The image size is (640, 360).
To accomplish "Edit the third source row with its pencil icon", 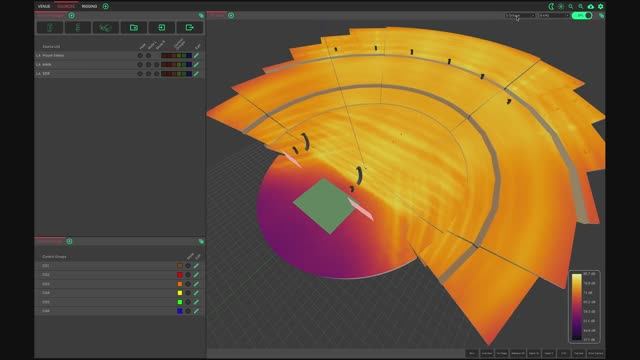I will (x=197, y=74).
